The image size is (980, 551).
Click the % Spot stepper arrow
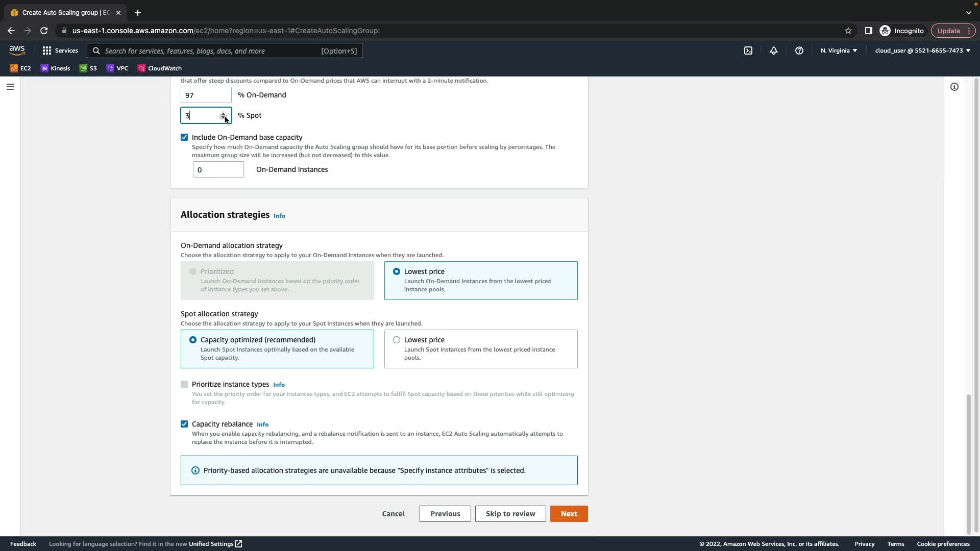click(223, 114)
